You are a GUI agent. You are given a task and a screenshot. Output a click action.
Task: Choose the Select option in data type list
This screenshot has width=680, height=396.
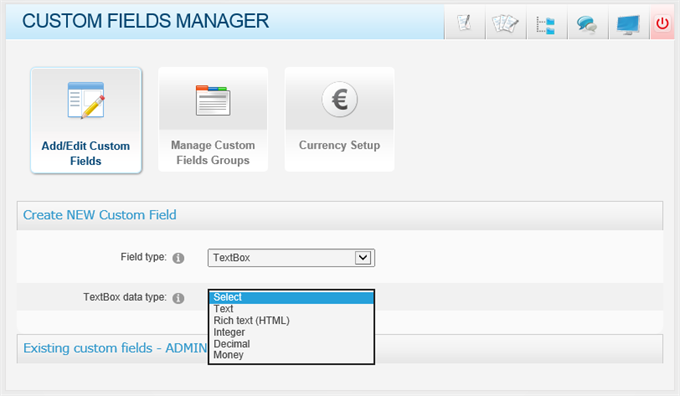291,297
